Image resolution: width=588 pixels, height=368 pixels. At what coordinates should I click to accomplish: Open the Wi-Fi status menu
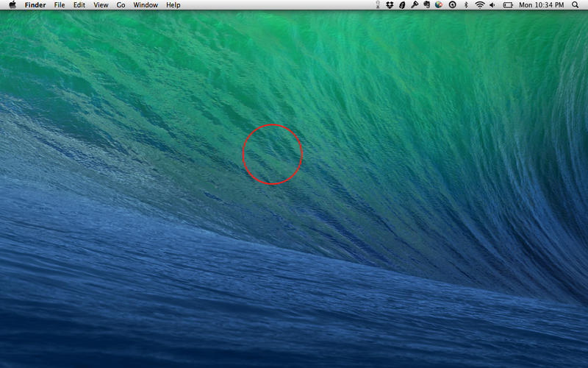click(x=480, y=5)
